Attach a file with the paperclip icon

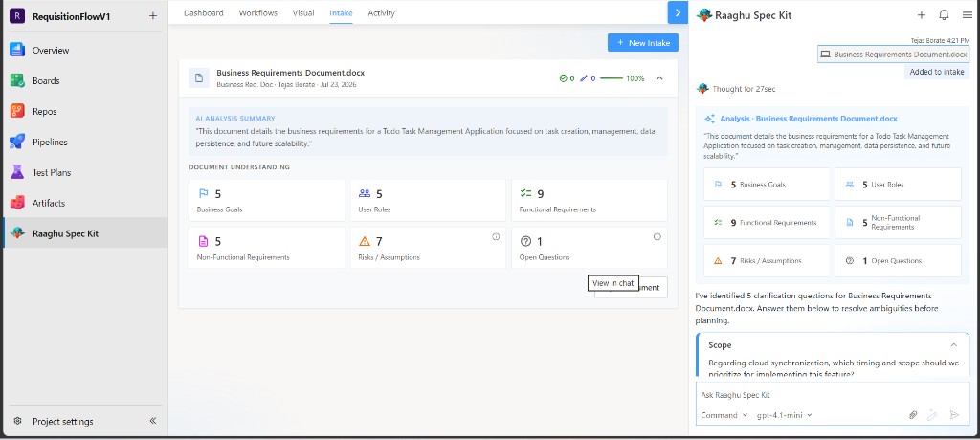912,415
